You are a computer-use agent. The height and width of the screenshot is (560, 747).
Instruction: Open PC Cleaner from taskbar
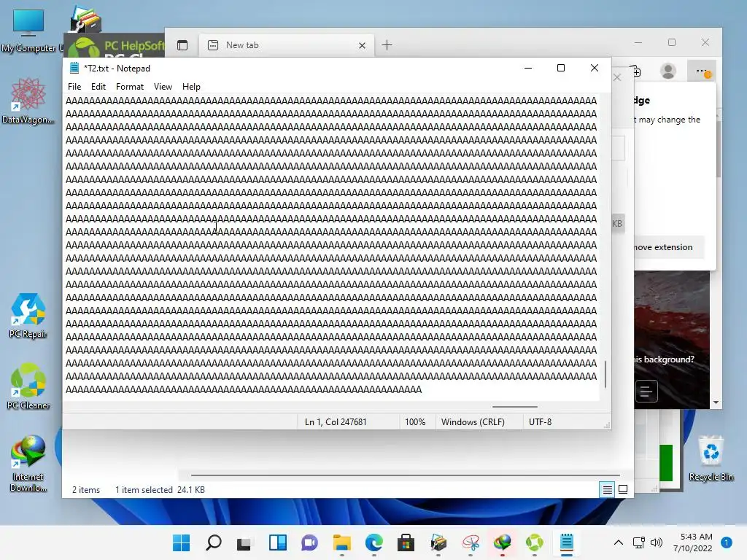tap(535, 542)
